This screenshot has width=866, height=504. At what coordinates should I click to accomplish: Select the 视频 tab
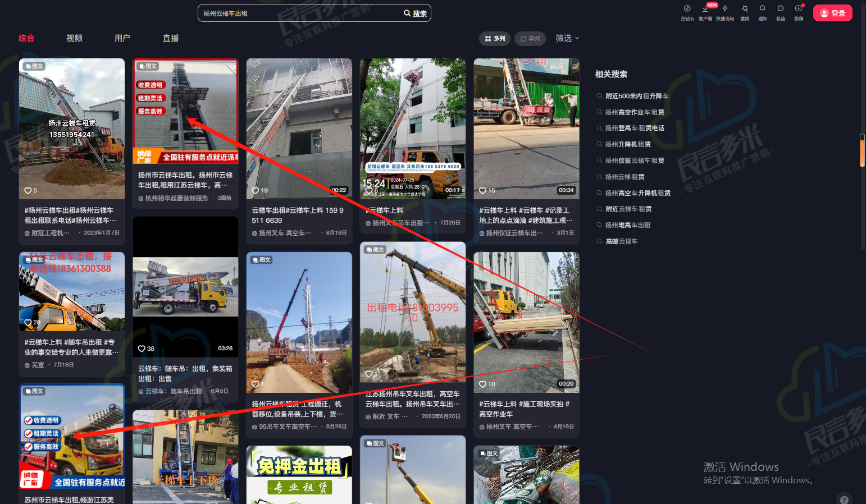click(74, 38)
